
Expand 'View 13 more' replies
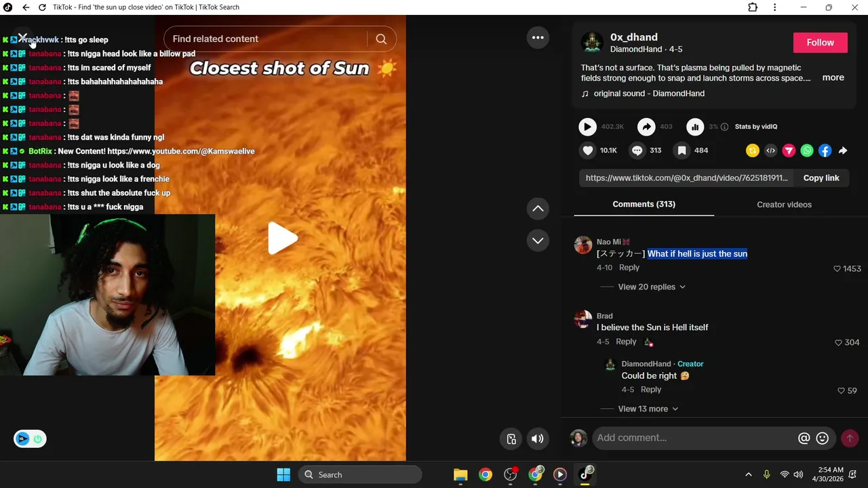pos(648,409)
